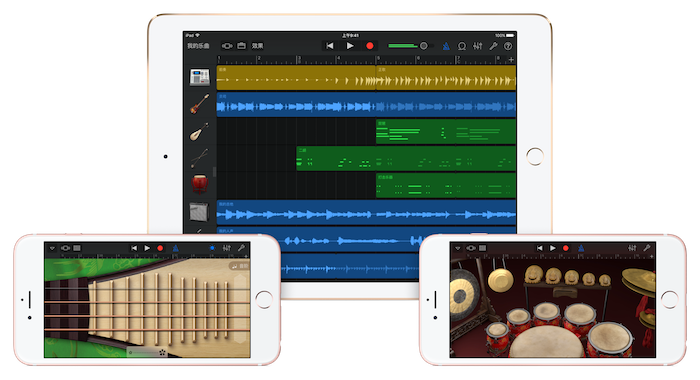
Task: Select the bass guitar track icon
Action: click(200, 104)
